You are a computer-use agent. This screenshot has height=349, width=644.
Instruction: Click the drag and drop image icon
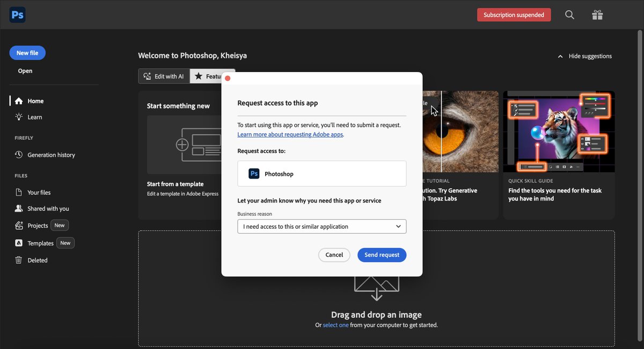click(376, 288)
